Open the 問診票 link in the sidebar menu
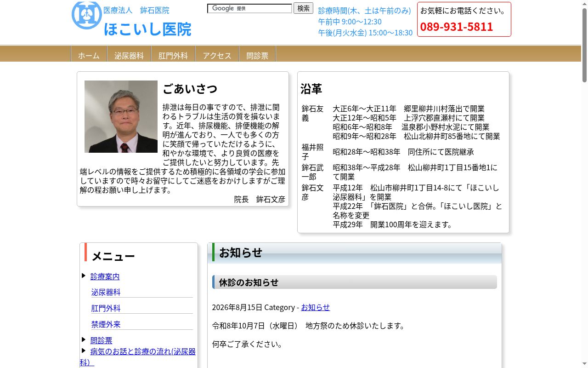The height and width of the screenshot is (368, 588). point(101,340)
